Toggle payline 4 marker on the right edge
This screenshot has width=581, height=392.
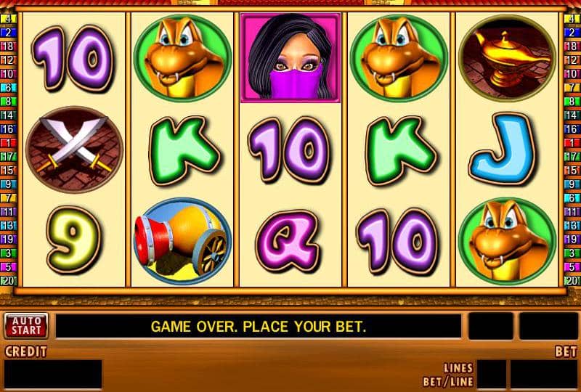click(572, 19)
